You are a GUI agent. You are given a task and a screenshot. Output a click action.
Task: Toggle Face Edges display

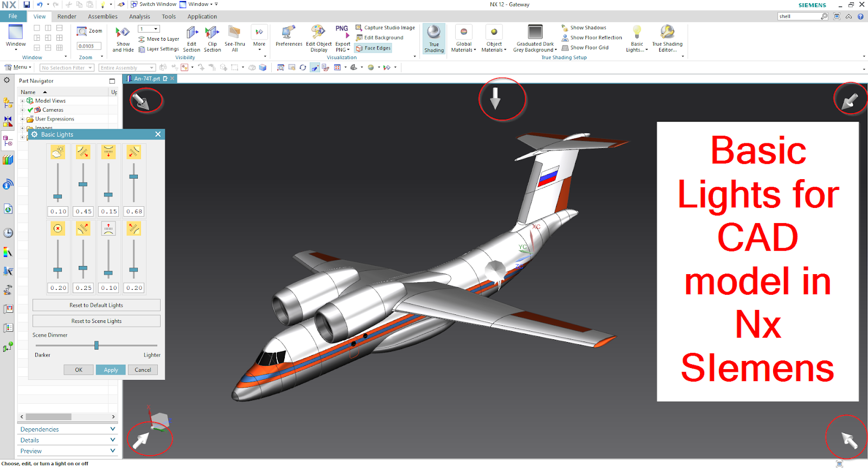pyautogui.click(x=373, y=48)
